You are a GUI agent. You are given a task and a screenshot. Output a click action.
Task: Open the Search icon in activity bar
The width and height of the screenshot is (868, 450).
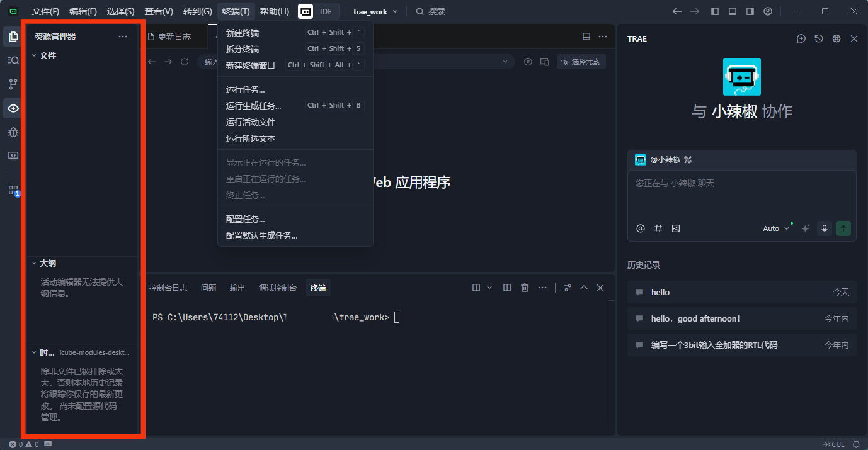click(x=13, y=60)
